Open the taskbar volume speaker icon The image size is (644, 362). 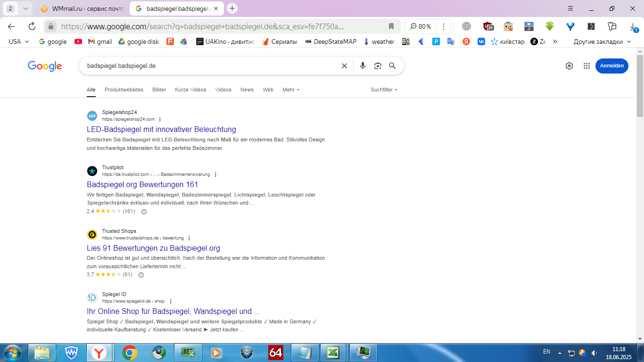coord(594,353)
